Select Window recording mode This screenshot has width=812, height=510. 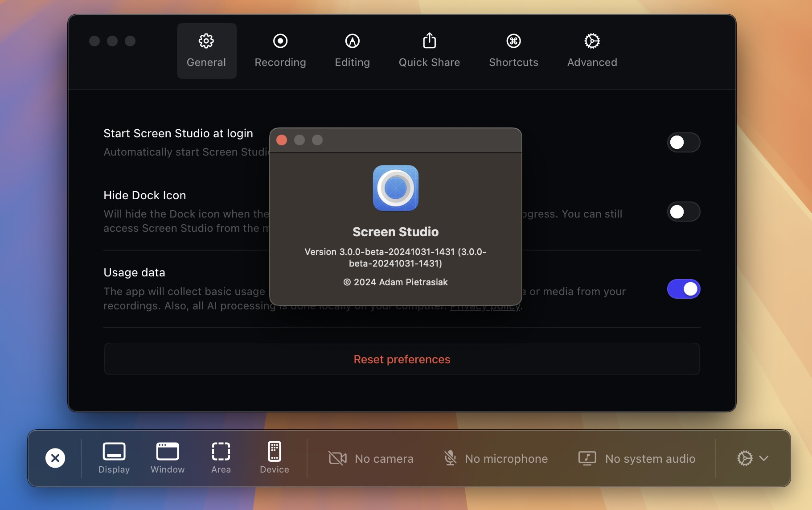click(168, 458)
